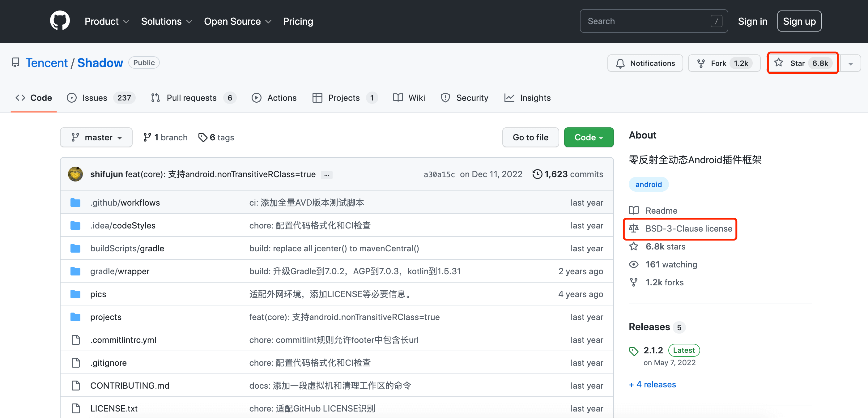868x418 pixels.
Task: Open the Readme link in About
Action: tap(653, 210)
